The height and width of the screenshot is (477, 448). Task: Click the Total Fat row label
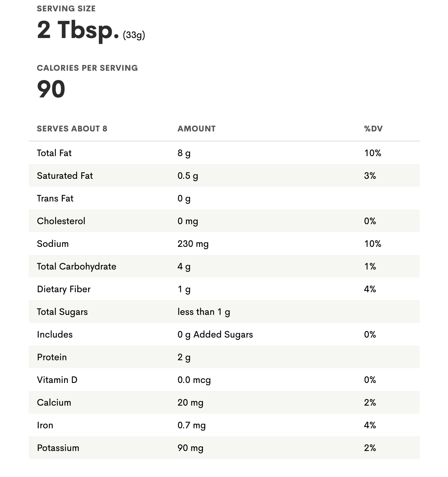pos(54,153)
